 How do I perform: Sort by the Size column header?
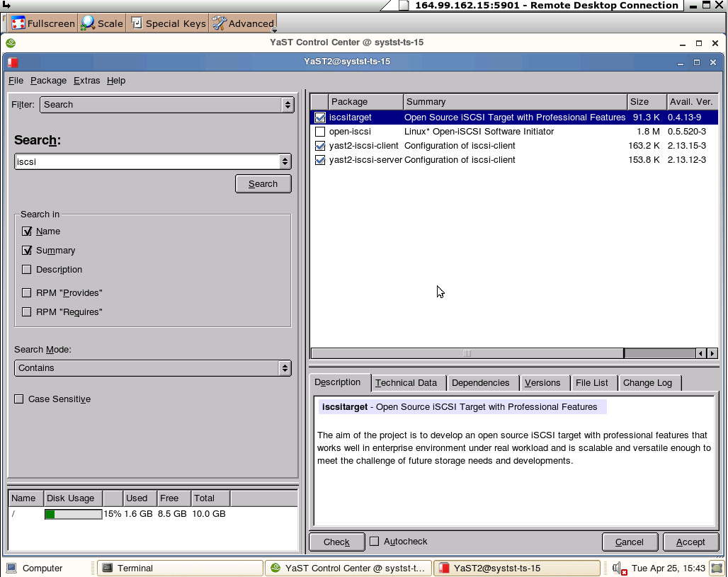pyautogui.click(x=647, y=102)
